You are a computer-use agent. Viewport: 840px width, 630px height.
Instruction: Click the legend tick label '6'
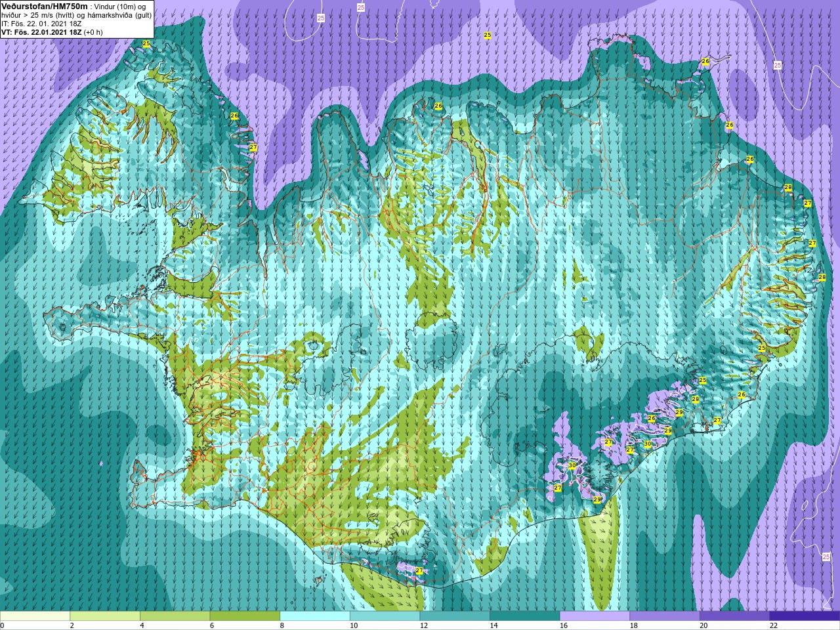(212, 625)
